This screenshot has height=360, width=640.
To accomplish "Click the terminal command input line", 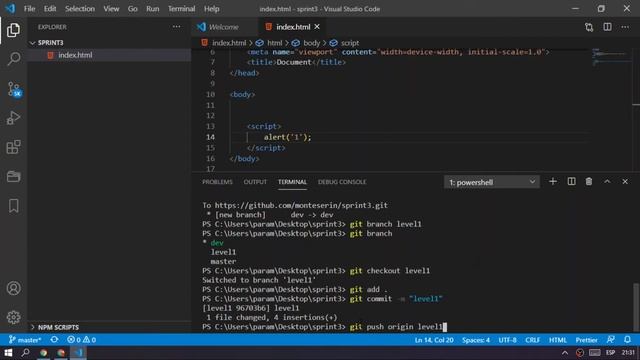I will (324, 327).
